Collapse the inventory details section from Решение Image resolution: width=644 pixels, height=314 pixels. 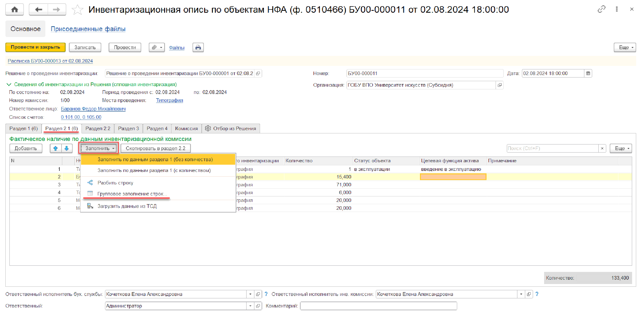click(x=9, y=85)
